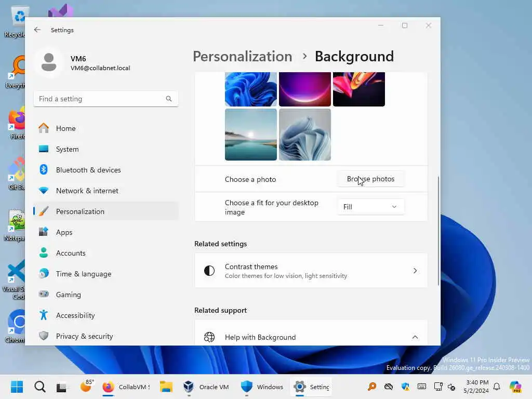Click the Settings taskbar item
Image resolution: width=532 pixels, height=399 pixels.
coord(312,387)
